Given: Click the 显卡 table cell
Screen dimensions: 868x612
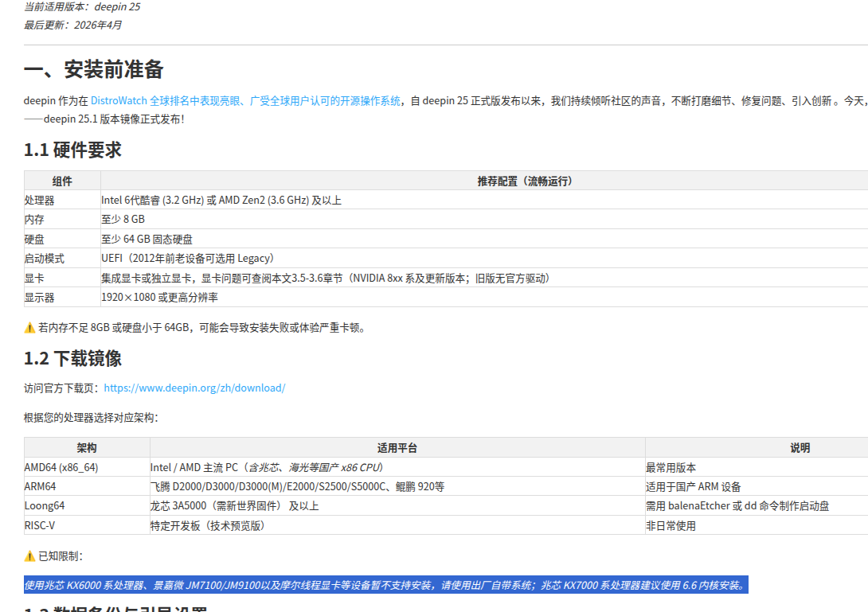Looking at the screenshot, I should pos(62,278).
